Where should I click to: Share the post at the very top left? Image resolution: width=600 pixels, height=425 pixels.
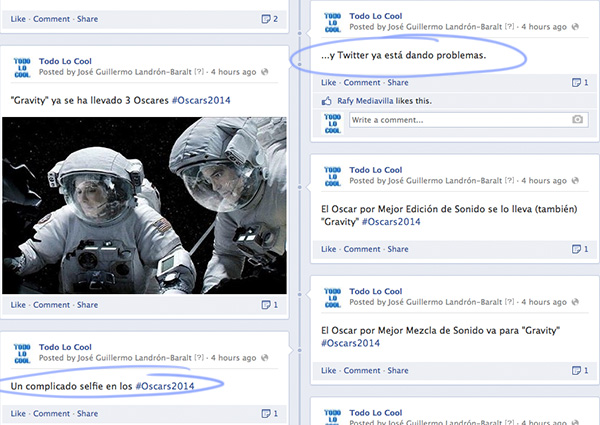[x=87, y=19]
